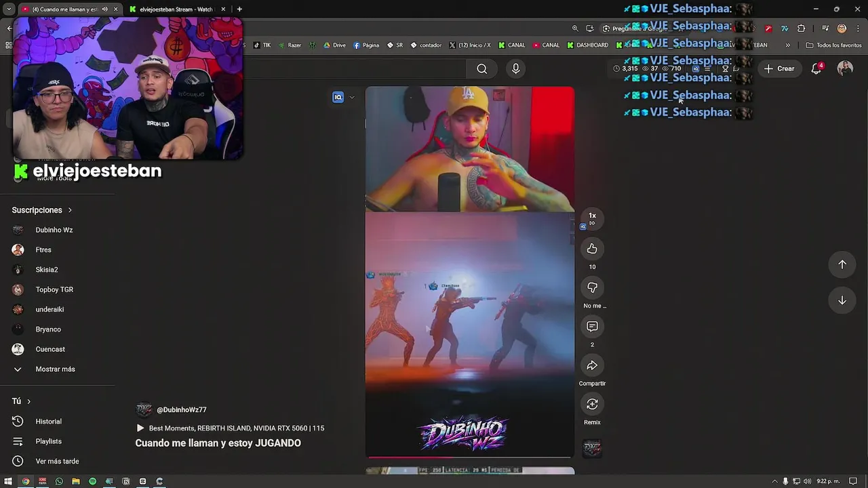The image size is (868, 488).
Task: Go to the previous Short (up arrow)
Action: pos(842,264)
